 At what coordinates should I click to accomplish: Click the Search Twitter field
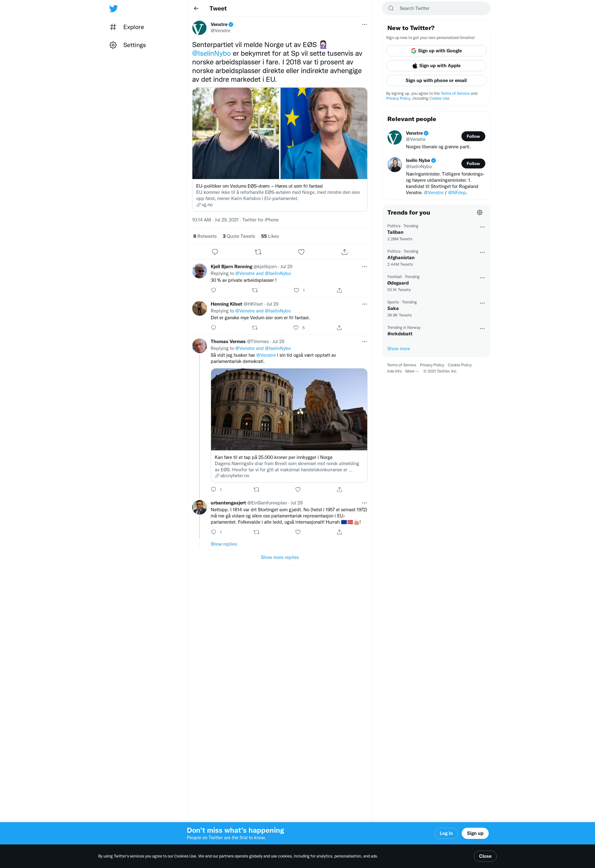[436, 8]
